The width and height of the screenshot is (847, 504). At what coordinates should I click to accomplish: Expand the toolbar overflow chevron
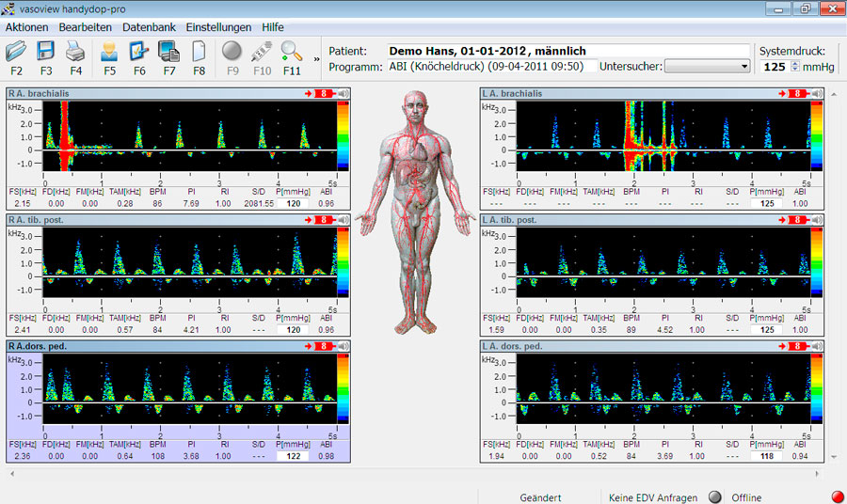click(x=316, y=58)
